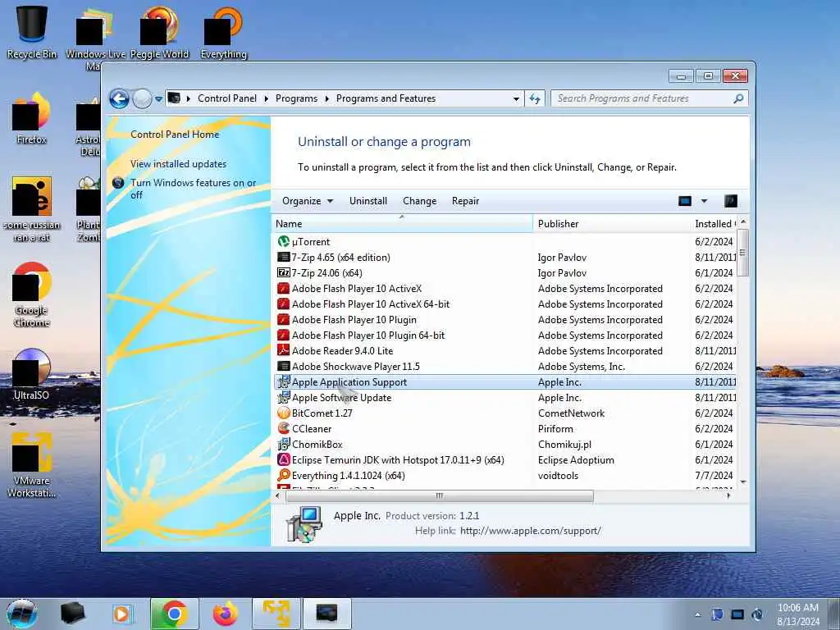This screenshot has height=630, width=840.
Task: Open View installed updates link
Action: [x=178, y=164]
